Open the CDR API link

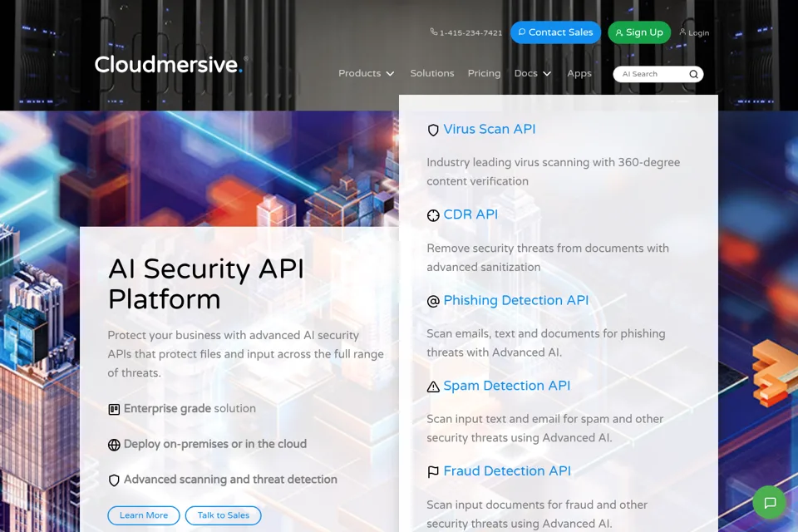pos(470,214)
